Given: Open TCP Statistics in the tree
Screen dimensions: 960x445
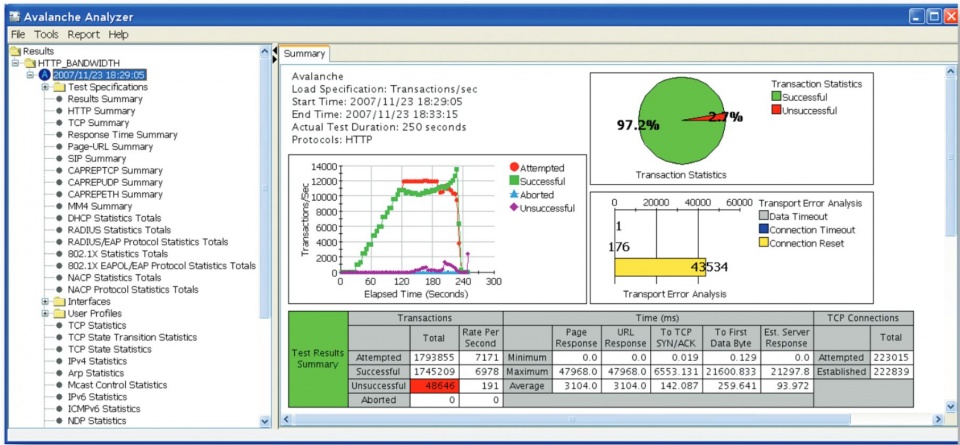Looking at the screenshot, I should [97, 326].
